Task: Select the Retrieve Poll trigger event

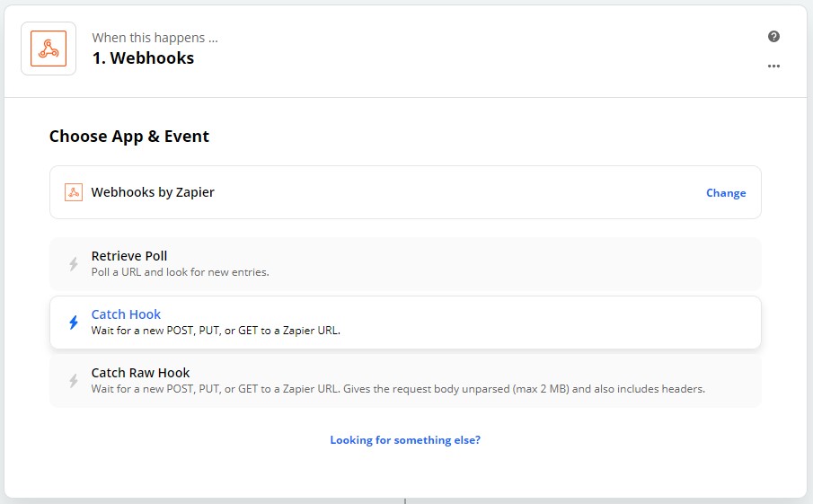Action: (405, 264)
